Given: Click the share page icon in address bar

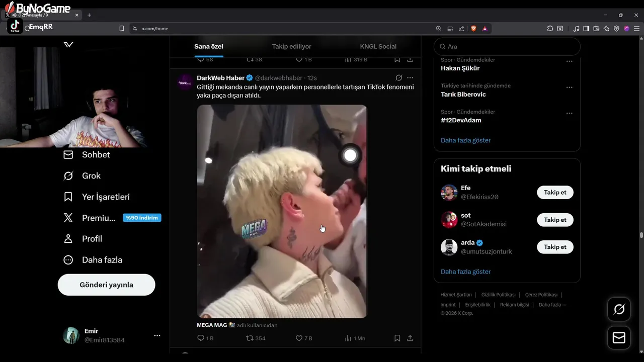Looking at the screenshot, I should point(461,29).
